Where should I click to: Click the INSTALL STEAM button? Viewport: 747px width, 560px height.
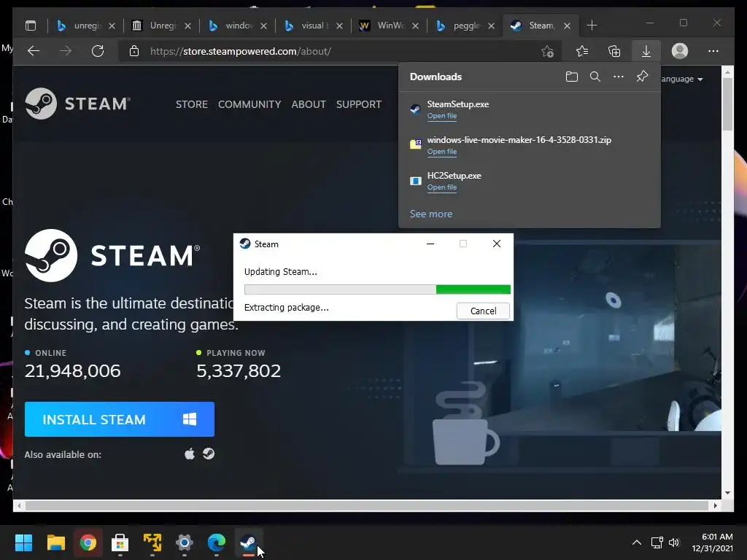[119, 419]
